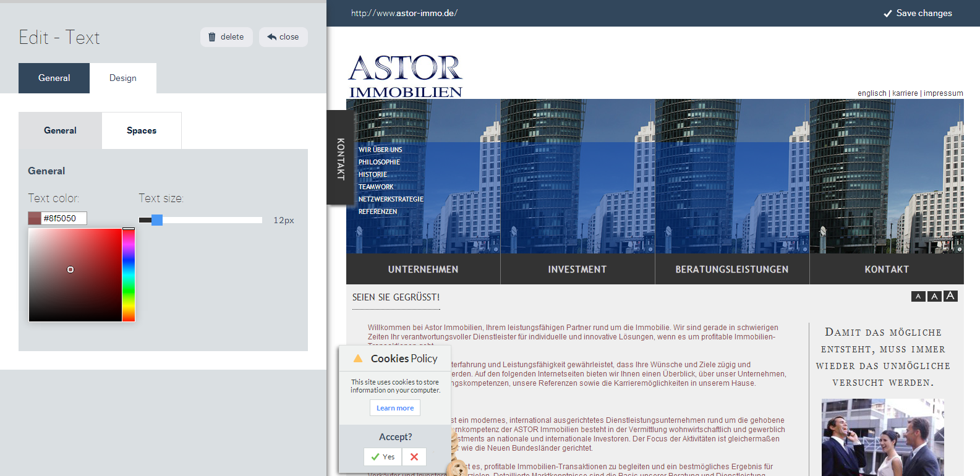Click the delete button with trash icon
The image size is (980, 476).
(226, 37)
